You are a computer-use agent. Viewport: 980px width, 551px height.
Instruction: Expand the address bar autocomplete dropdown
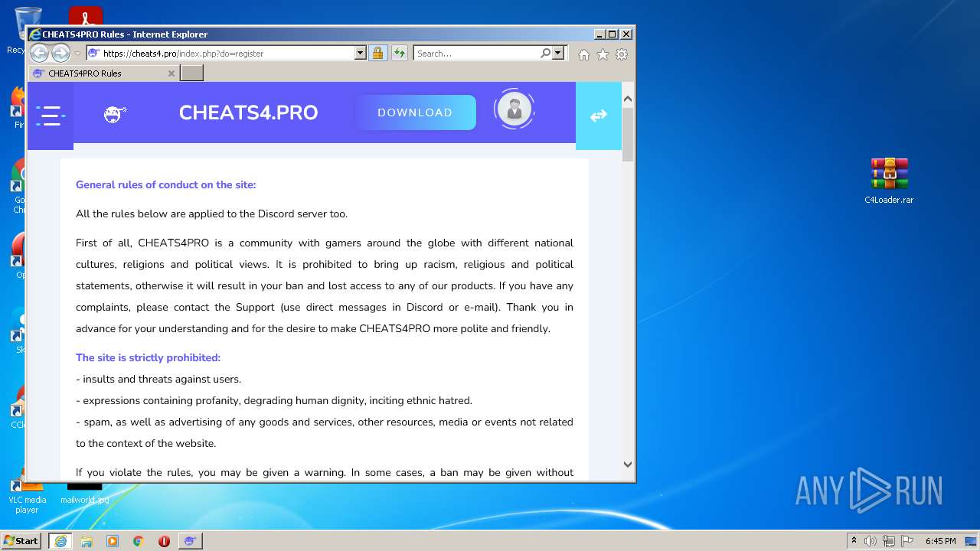pyautogui.click(x=361, y=54)
